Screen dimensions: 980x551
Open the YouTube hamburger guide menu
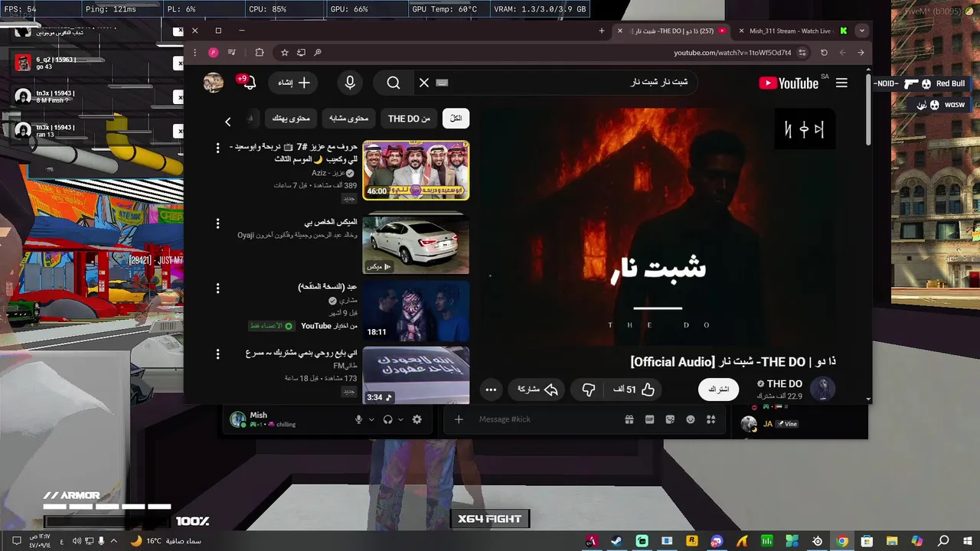click(841, 83)
